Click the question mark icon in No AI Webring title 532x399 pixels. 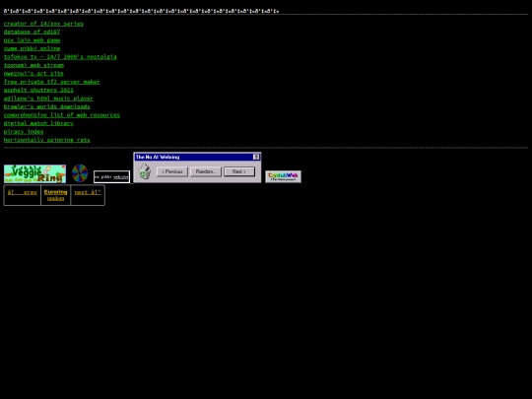pyautogui.click(x=256, y=157)
